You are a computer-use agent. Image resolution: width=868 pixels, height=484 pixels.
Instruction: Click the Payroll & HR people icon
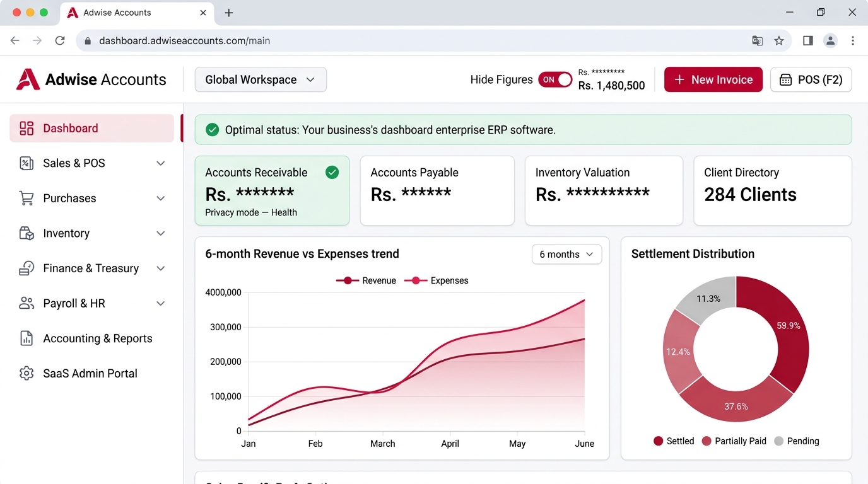pyautogui.click(x=26, y=303)
